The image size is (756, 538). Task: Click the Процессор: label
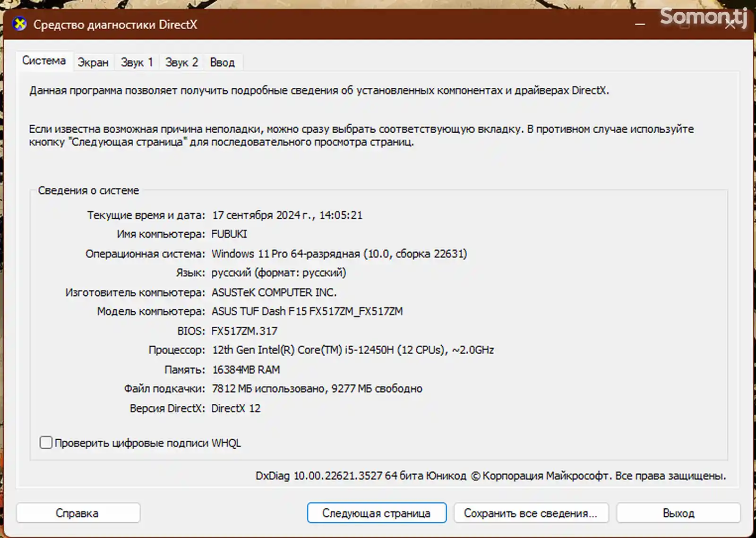coord(177,350)
